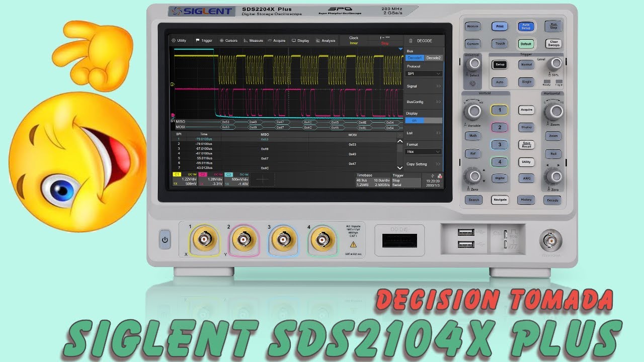This screenshot has height=362, width=644.
Task: Open the Trigger status box showing Stop Serial
Action: pyautogui.click(x=406, y=179)
